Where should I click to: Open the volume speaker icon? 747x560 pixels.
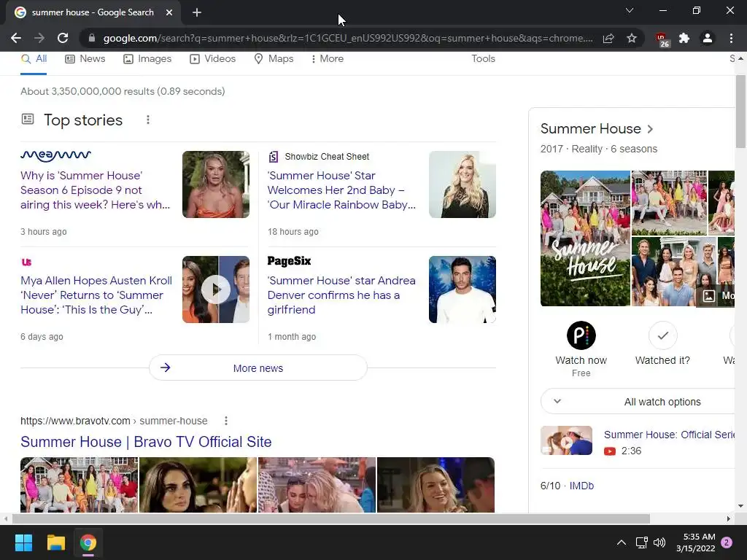pos(659,542)
